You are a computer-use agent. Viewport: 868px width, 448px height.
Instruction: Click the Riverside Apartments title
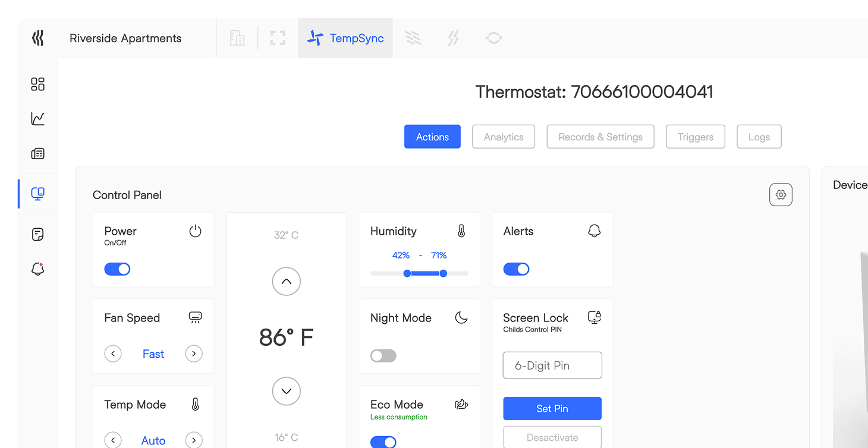125,39
